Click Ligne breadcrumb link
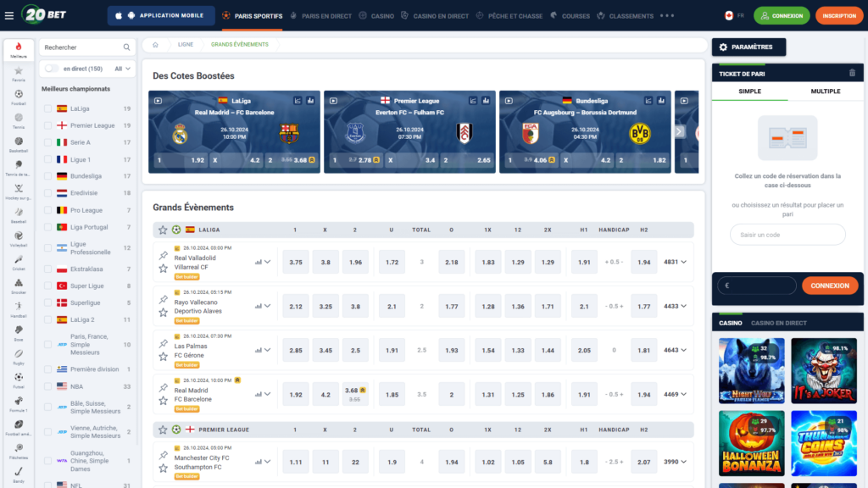 pyautogui.click(x=186, y=45)
